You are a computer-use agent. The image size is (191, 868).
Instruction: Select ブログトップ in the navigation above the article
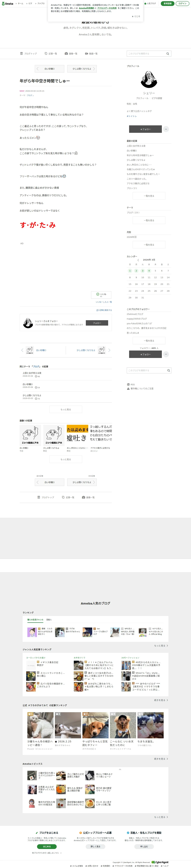point(28,54)
